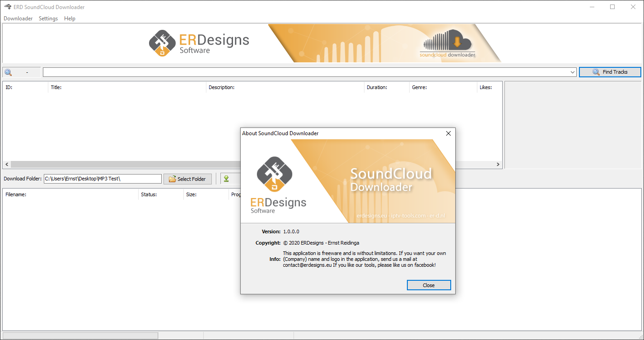This screenshot has width=644, height=340.
Task: Close the About dialog using X
Action: coord(448,133)
